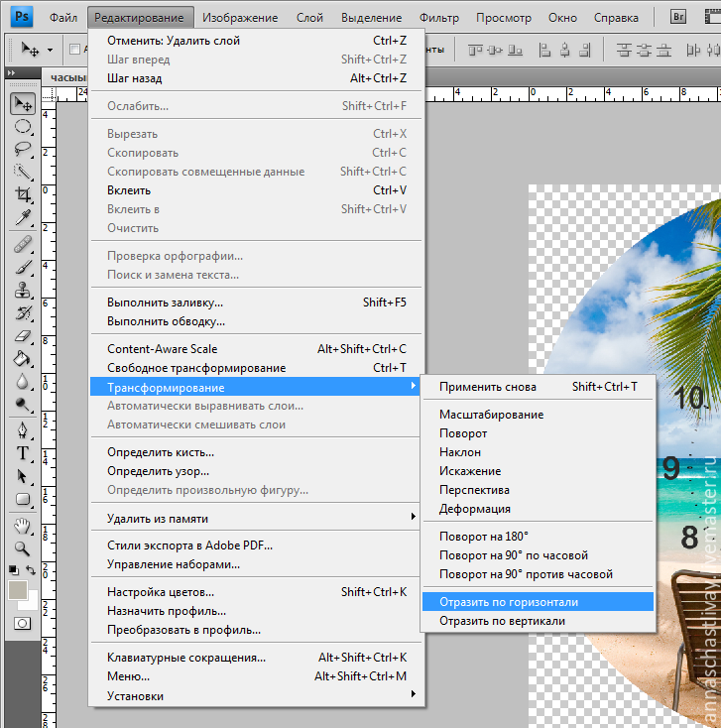Select the Elliptical Marquee tool
721x728 pixels.
click(22, 126)
